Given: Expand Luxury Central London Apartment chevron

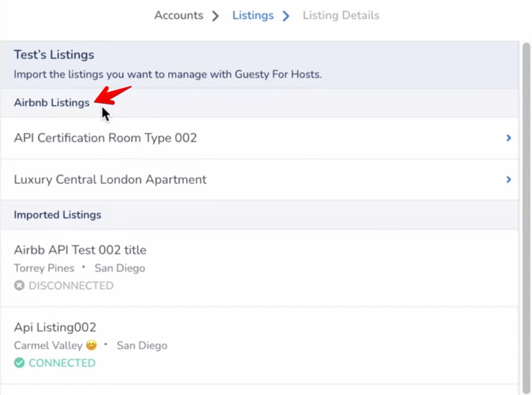Looking at the screenshot, I should [509, 179].
